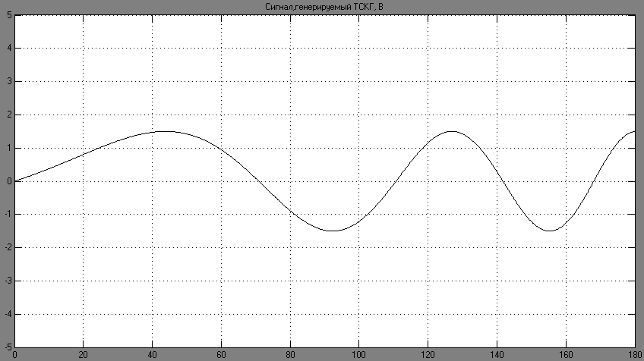Click the x-axis label '60'

point(222,355)
